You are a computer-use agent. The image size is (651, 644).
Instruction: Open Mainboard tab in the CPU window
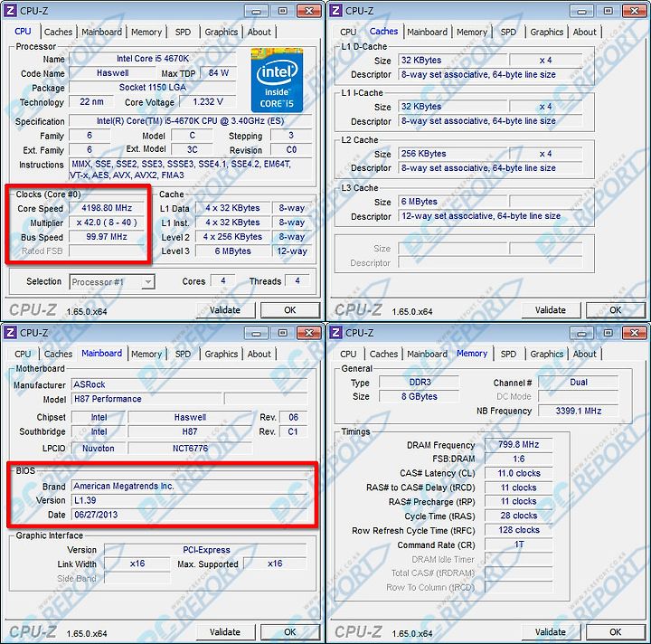pos(101,32)
